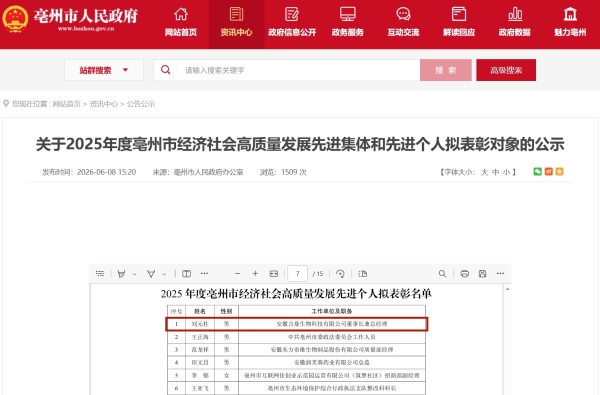Screen dimensions: 600x395
Task: Print the PDF document
Action: click(465, 274)
